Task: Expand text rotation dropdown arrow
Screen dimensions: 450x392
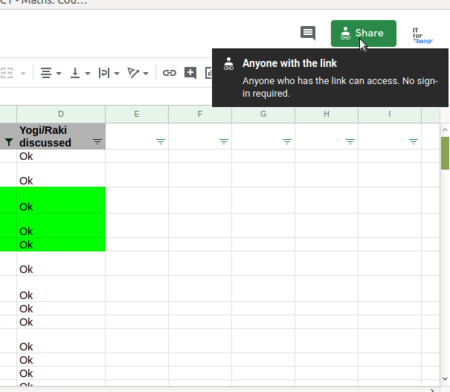Action: point(146,73)
